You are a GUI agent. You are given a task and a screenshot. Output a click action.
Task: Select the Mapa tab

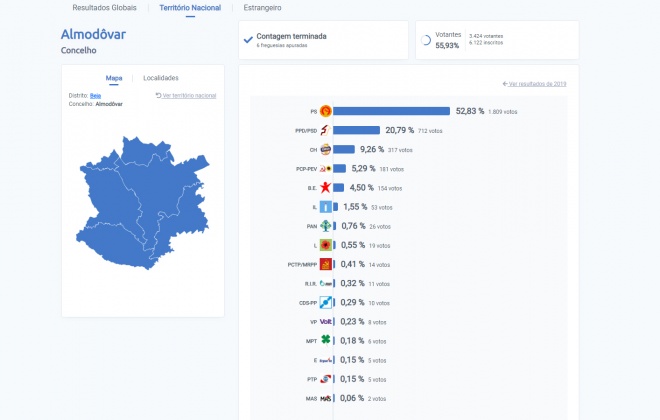pyautogui.click(x=114, y=78)
